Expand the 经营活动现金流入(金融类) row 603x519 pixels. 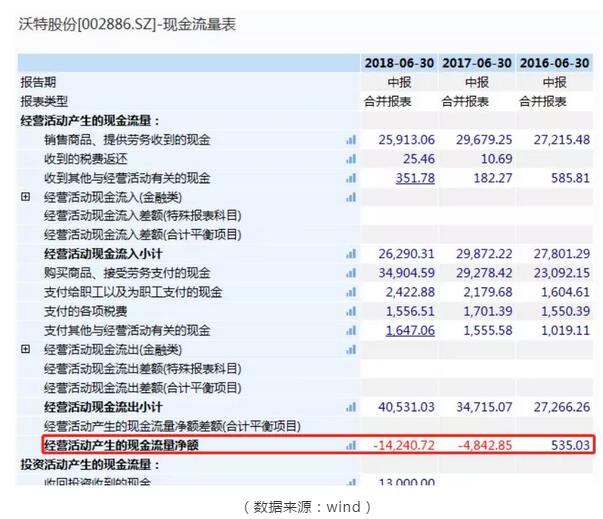[x=26, y=197]
